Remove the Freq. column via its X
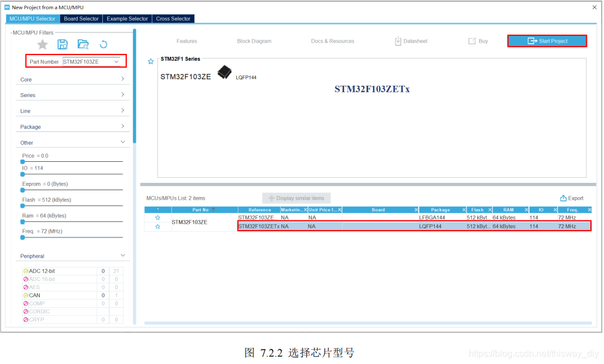The width and height of the screenshot is (604, 364). pos(589,210)
